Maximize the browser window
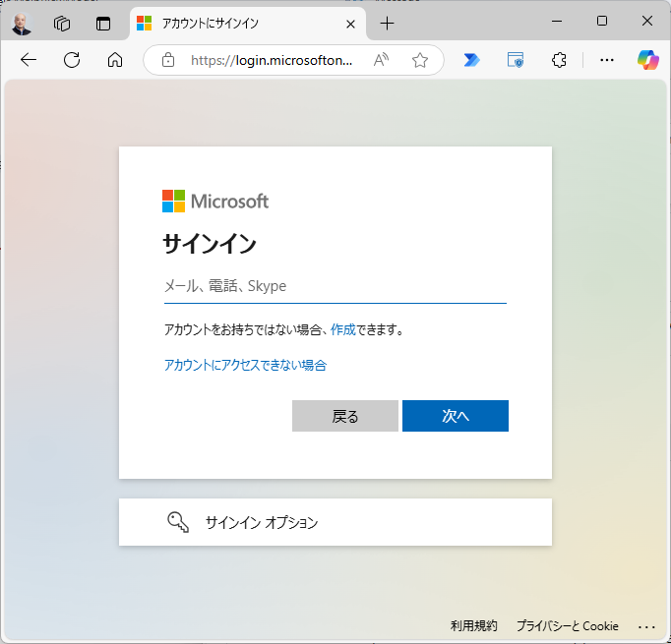This screenshot has width=671, height=644. pos(602,21)
